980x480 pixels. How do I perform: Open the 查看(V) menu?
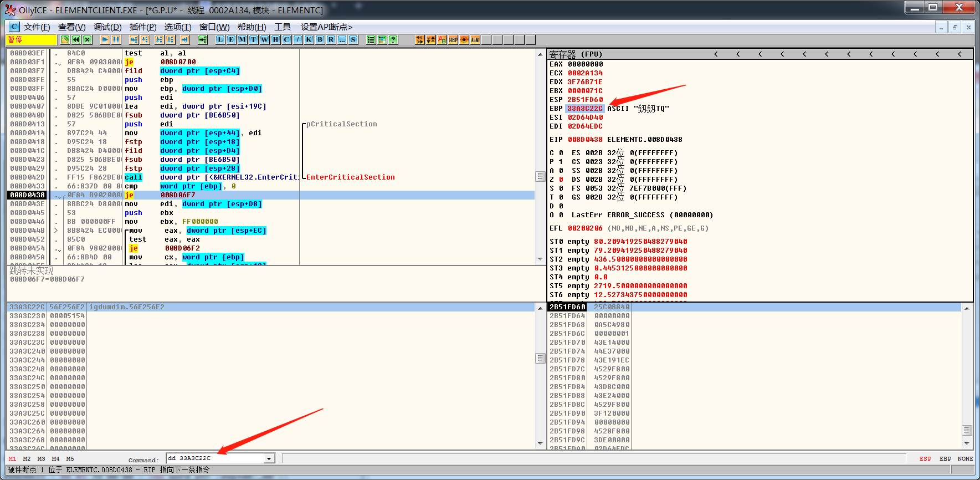pyautogui.click(x=72, y=27)
